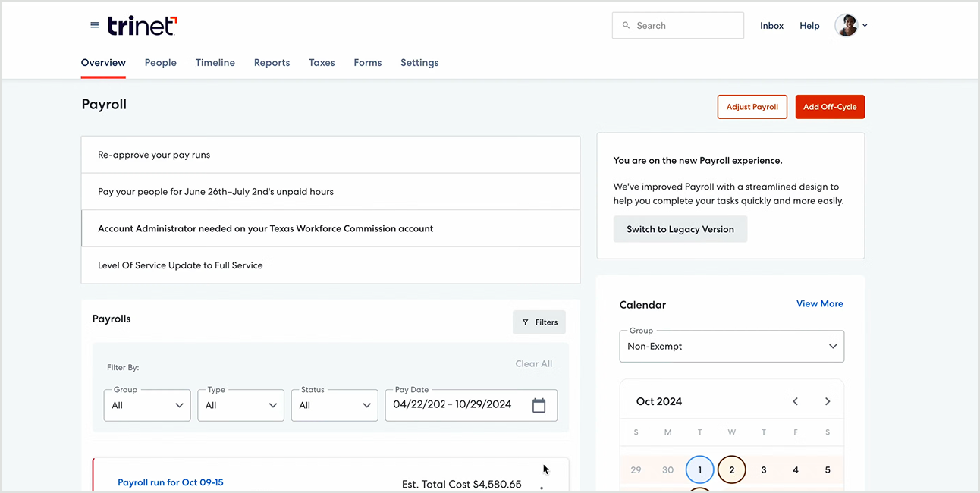The height and width of the screenshot is (493, 980).
Task: Click Clear All filters
Action: [534, 364]
